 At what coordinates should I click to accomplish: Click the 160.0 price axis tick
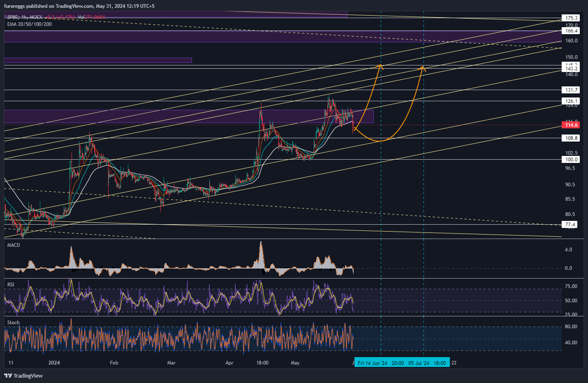572,41
